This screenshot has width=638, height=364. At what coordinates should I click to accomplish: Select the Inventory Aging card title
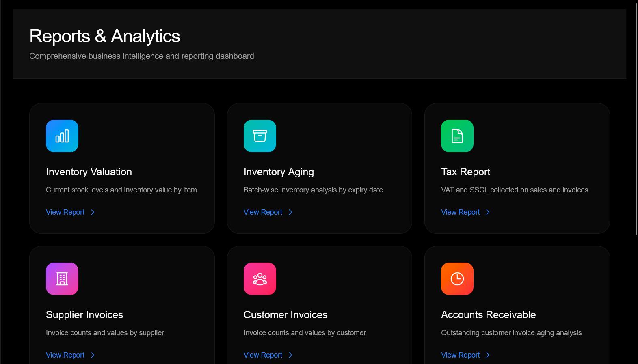pos(279,172)
